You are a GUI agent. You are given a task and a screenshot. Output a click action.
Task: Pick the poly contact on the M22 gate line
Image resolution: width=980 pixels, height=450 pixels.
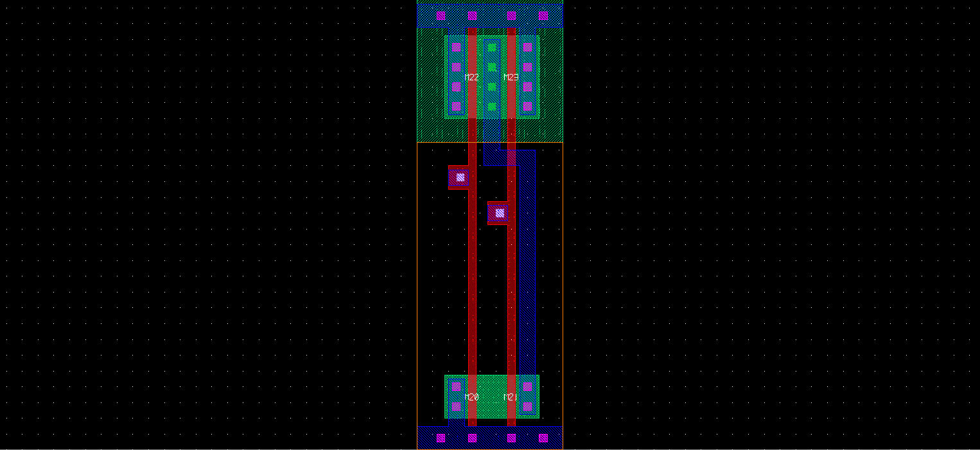(460, 177)
